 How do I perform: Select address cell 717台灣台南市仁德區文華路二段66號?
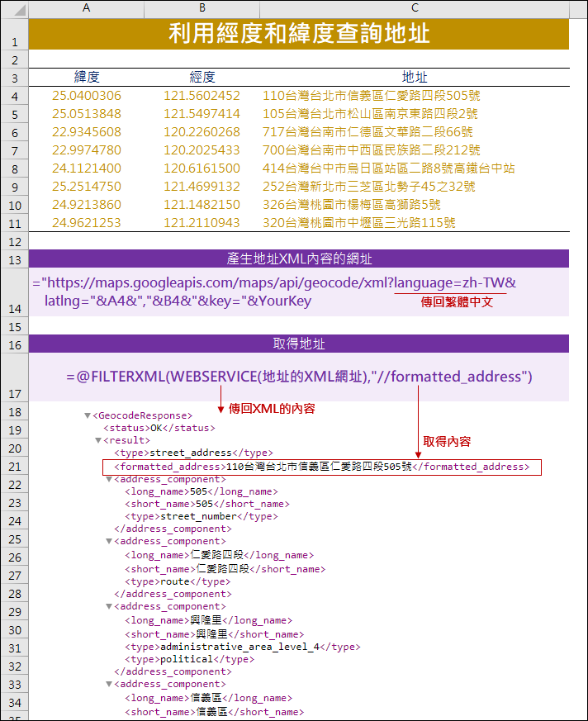415,132
